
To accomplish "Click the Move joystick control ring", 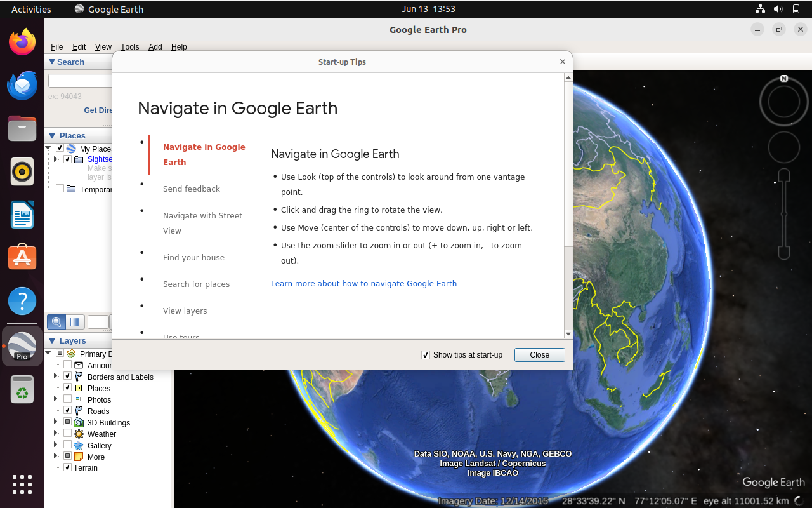I will (784, 147).
